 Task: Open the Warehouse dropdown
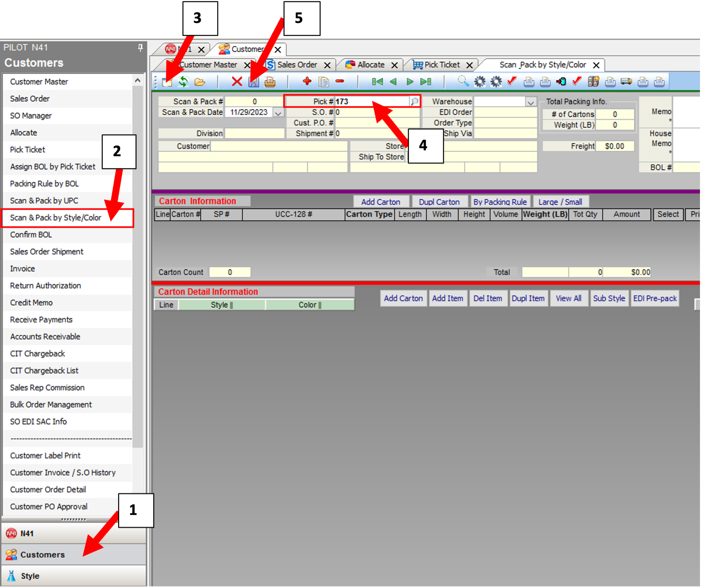[530, 102]
